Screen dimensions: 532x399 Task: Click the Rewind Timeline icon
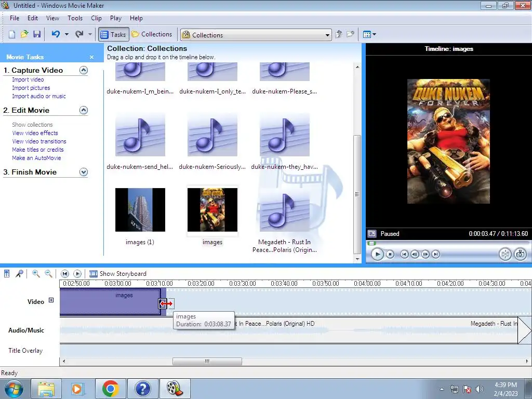coord(65,273)
